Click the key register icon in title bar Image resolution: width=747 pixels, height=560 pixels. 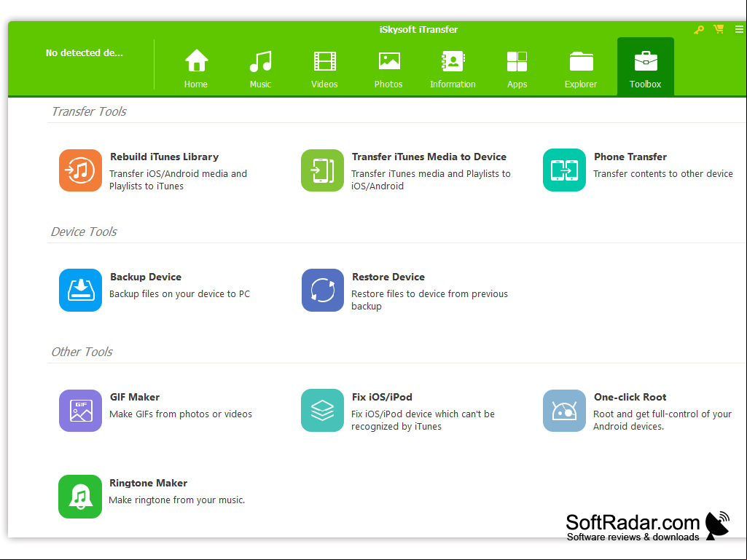tap(699, 30)
